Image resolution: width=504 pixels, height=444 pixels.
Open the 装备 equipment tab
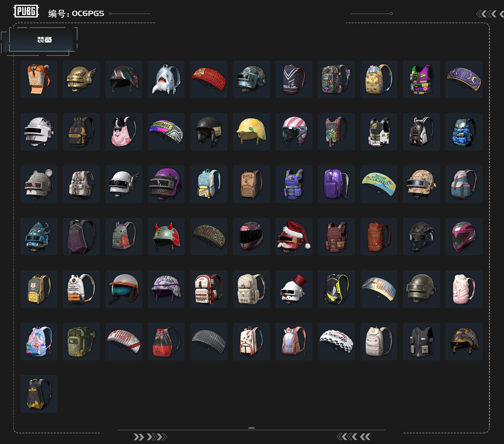(41, 40)
